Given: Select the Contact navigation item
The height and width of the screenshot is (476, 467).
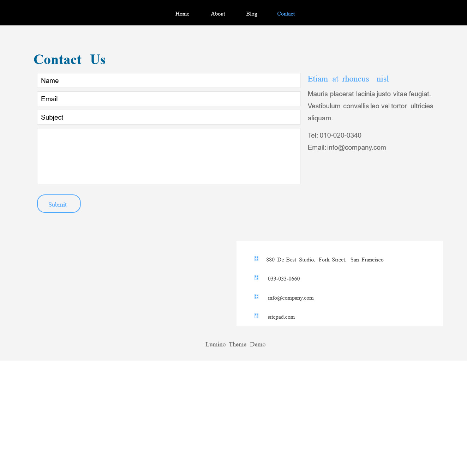Looking at the screenshot, I should [x=286, y=14].
